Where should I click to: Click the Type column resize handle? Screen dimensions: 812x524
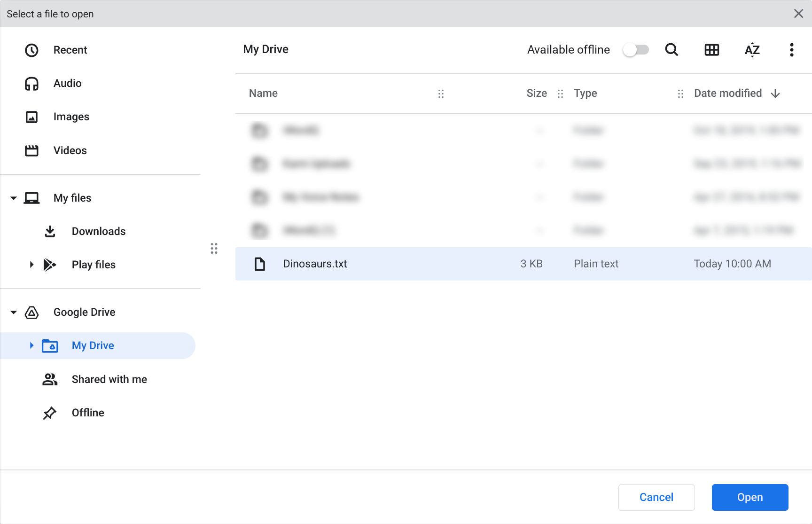point(680,94)
